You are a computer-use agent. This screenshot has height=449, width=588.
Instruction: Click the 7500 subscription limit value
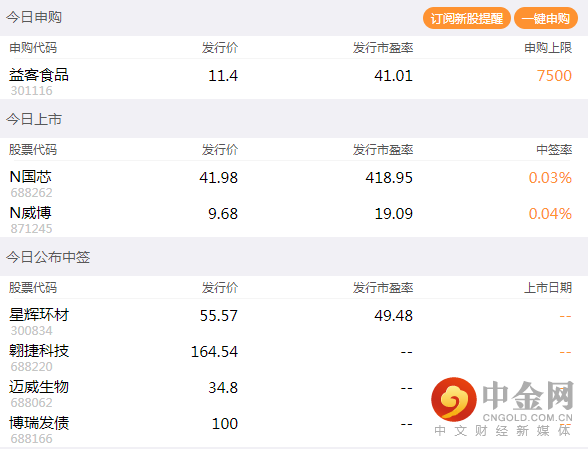click(554, 76)
